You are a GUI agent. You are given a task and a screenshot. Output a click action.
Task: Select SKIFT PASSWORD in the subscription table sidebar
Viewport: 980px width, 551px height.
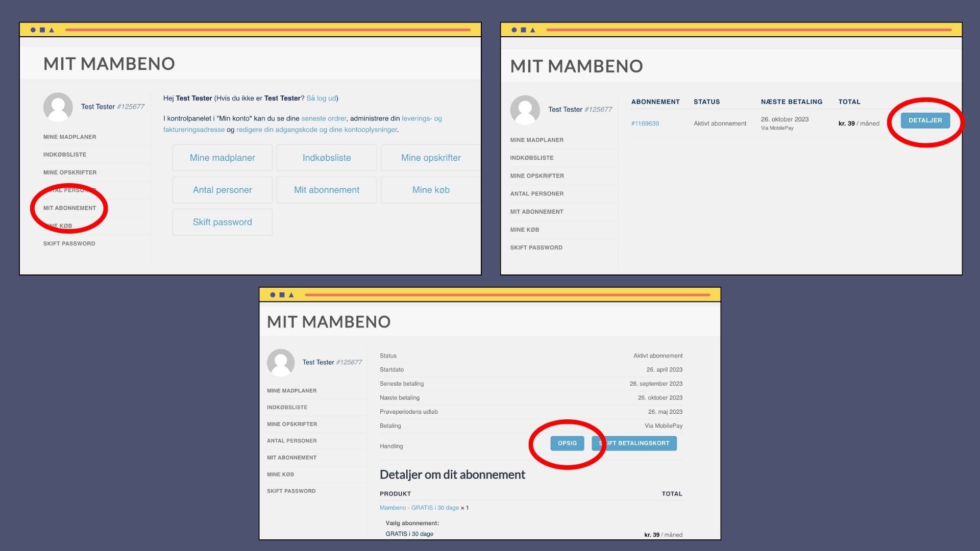(536, 247)
